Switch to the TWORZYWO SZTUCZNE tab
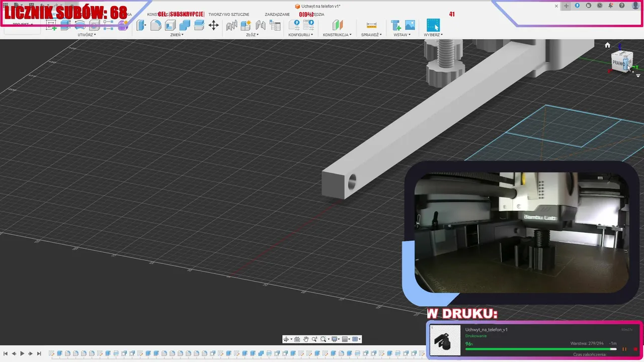644x362 pixels. click(229, 15)
